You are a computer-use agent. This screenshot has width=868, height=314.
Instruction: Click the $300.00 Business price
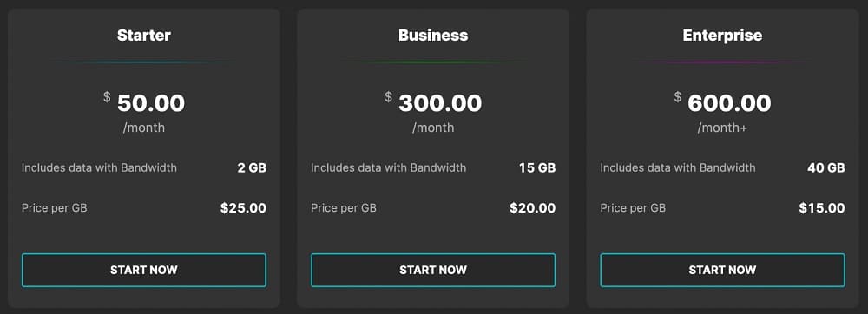pyautogui.click(x=433, y=103)
